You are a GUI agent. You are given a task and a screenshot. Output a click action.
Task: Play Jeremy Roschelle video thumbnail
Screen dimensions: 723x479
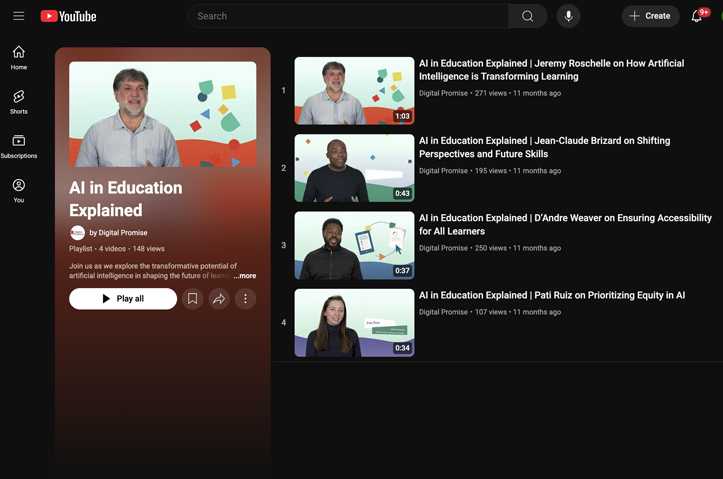click(354, 91)
